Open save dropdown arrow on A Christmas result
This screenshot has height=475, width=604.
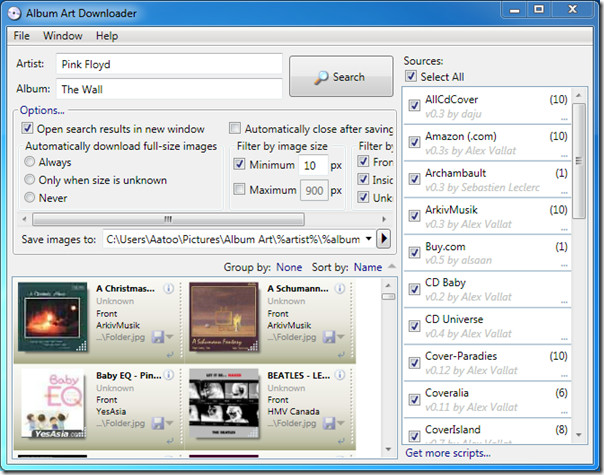[169, 337]
